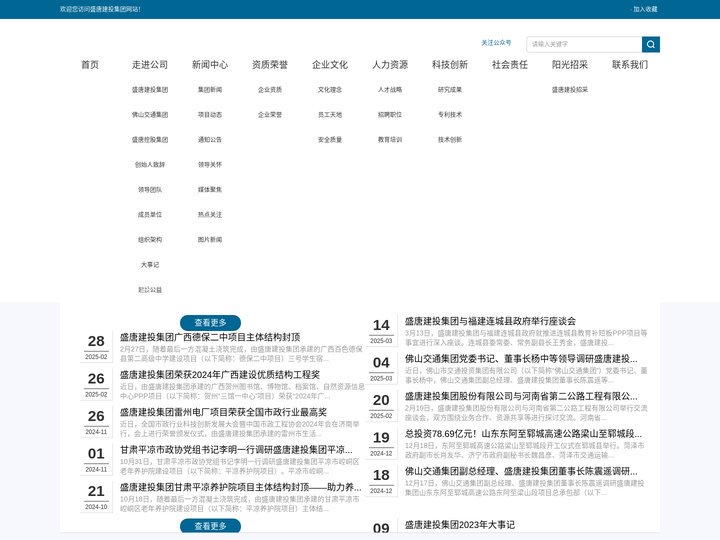
Task: Open the 社会责任 menu
Action: [x=510, y=65]
